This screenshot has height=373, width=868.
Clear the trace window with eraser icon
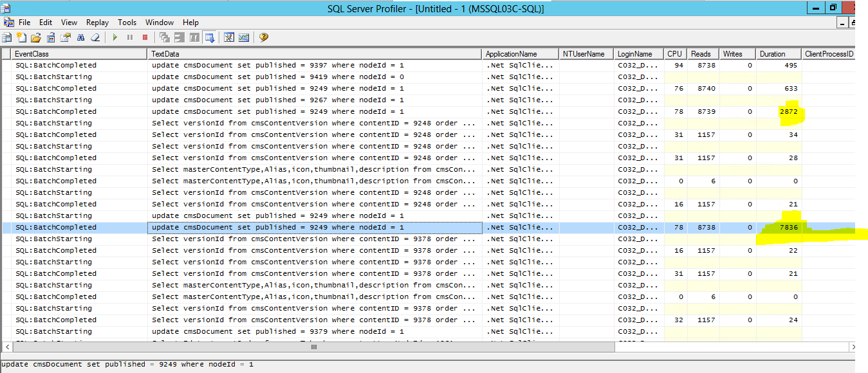click(x=95, y=37)
